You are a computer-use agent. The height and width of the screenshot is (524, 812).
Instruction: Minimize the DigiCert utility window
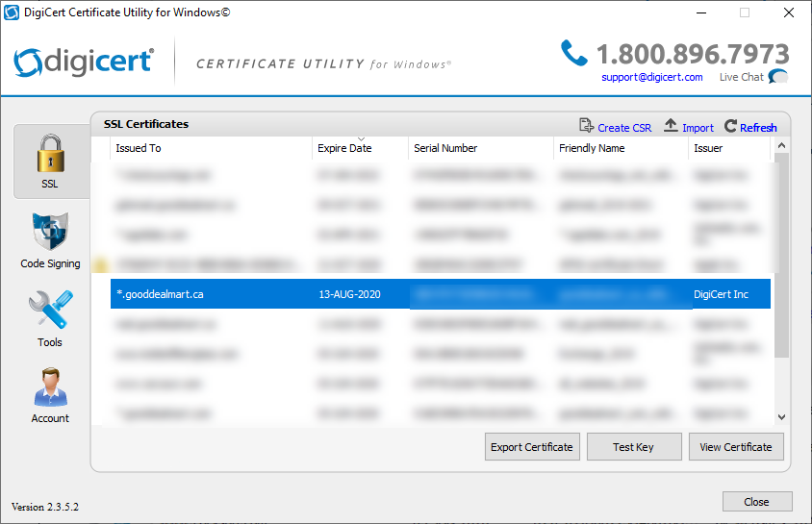point(701,12)
